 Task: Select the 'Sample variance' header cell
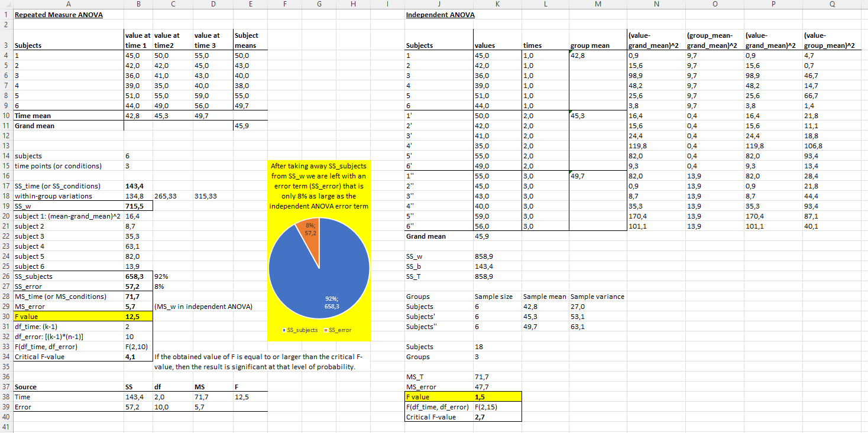[597, 297]
